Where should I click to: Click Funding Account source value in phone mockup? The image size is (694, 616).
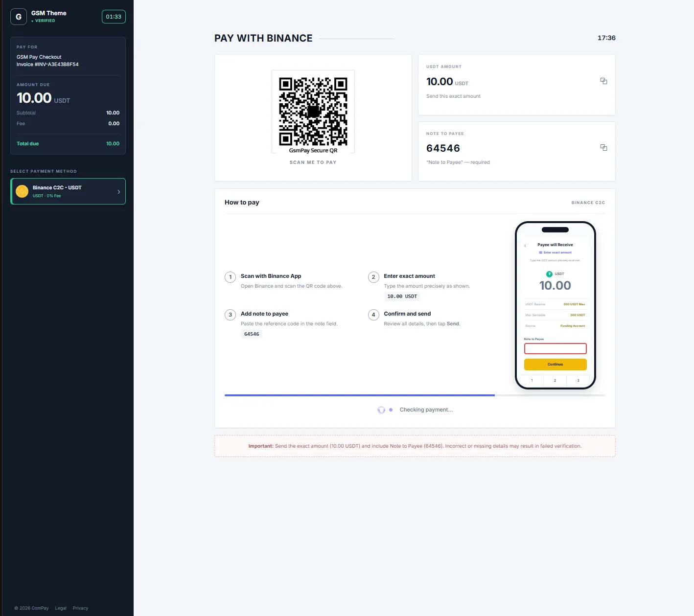coord(573,326)
